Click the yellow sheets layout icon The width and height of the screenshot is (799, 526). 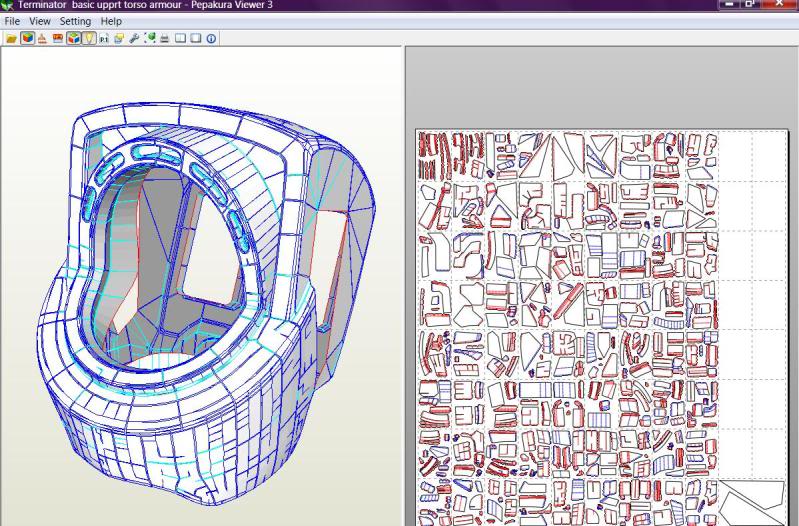(x=119, y=39)
